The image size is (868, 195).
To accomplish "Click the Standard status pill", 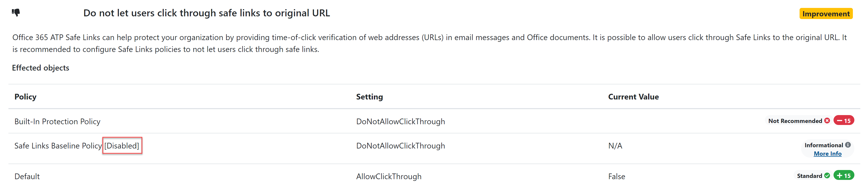I will [x=812, y=175].
